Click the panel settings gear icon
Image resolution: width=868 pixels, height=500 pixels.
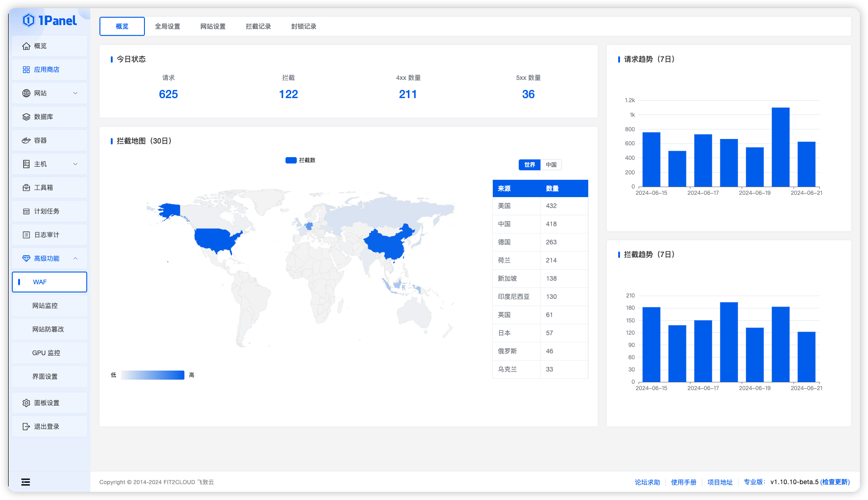click(26, 403)
